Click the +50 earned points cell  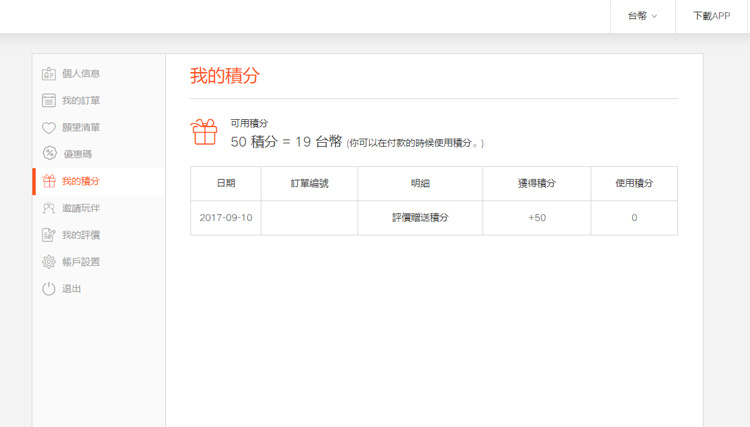point(537,218)
